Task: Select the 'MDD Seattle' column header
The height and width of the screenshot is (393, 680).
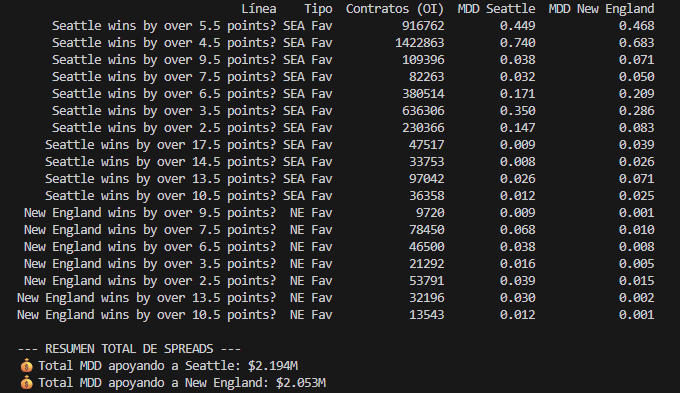Action: [x=496, y=9]
